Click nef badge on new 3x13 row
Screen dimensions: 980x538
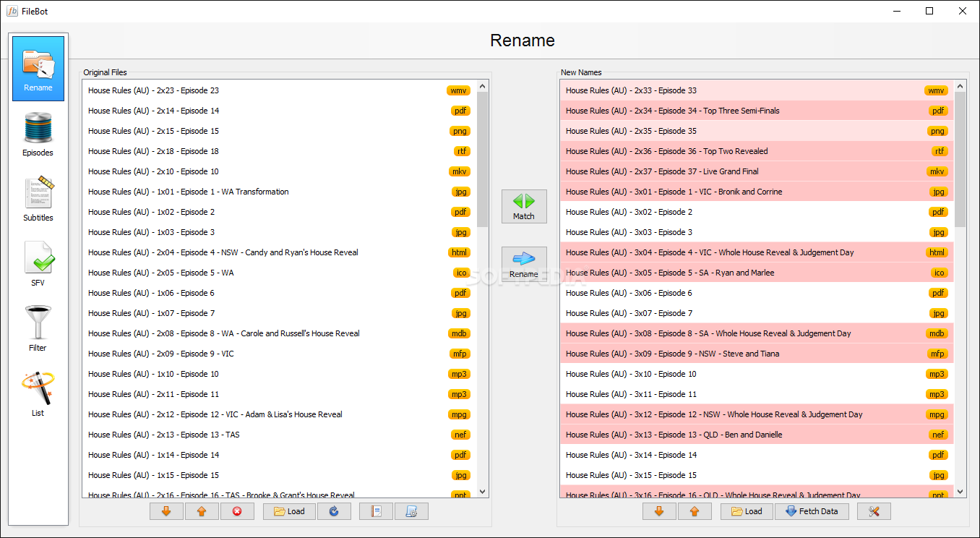tap(939, 435)
